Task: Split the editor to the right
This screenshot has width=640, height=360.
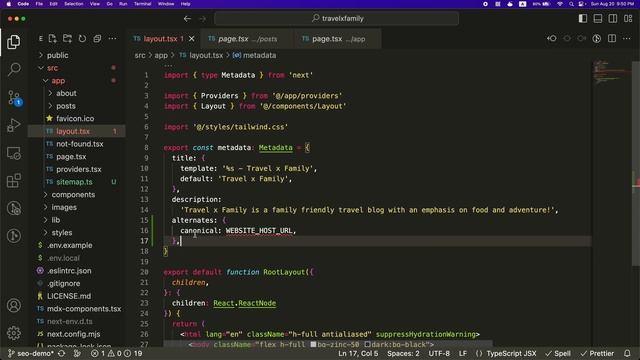Action: 612,39
